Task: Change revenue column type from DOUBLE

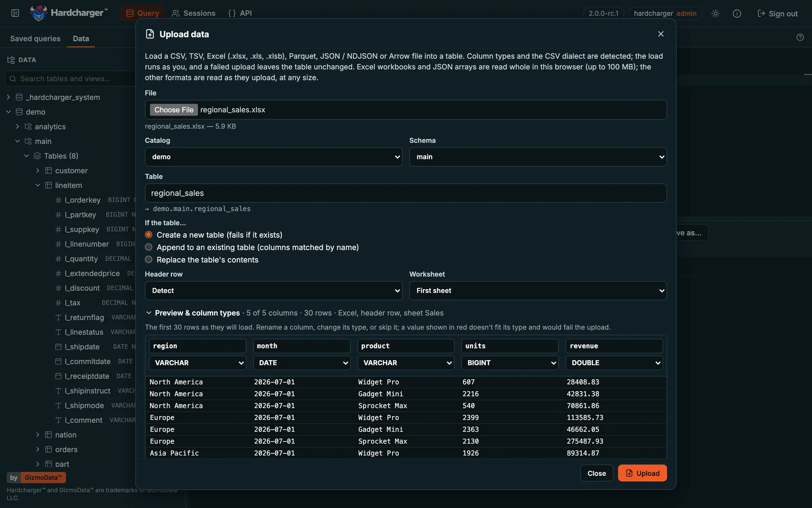Action: 614,363
